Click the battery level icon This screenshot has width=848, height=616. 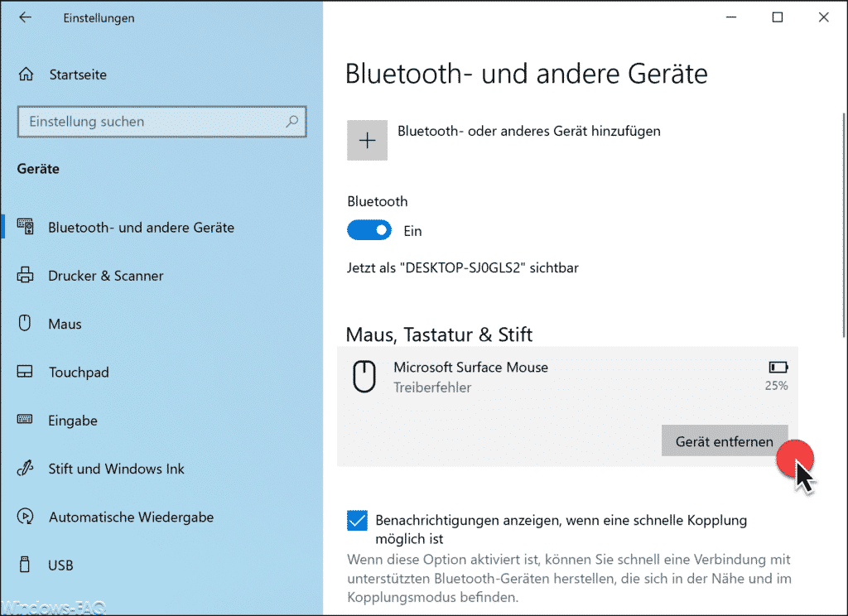tap(778, 368)
